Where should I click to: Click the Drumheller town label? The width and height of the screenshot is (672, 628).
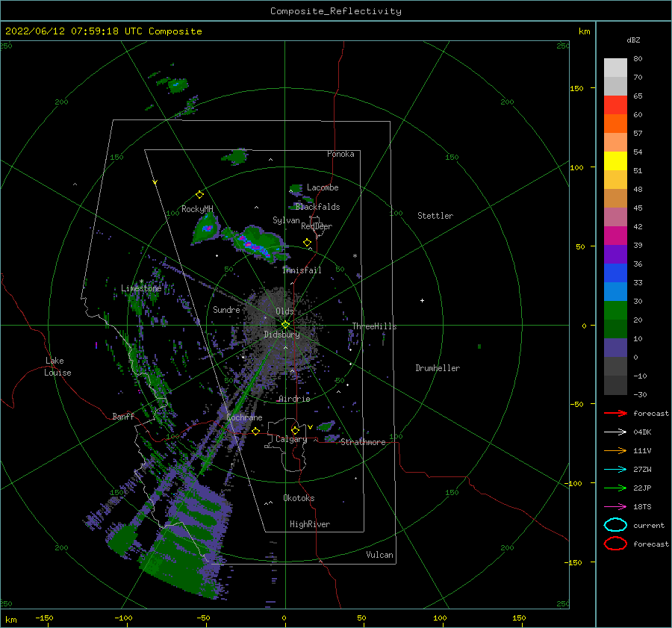click(x=438, y=368)
